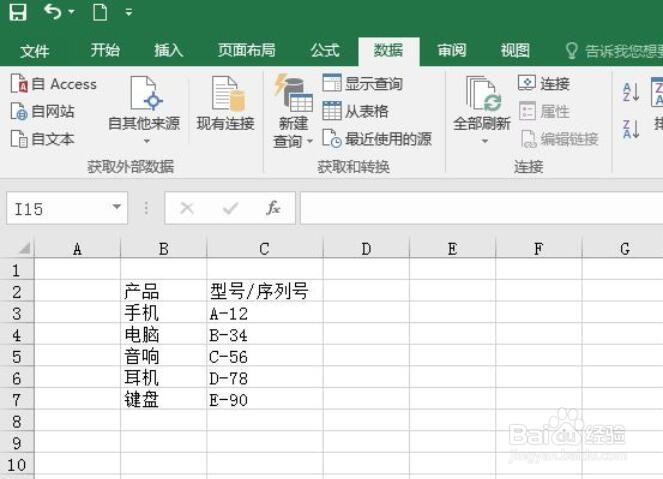Switch to the 视图 tab
Screen dimensions: 663x479
(x=515, y=50)
